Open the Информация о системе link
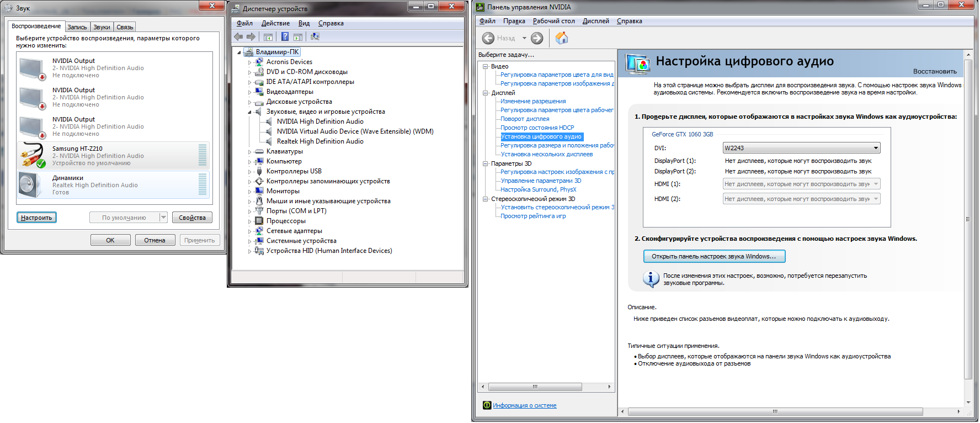Screen dimensions: 980x423 coord(524,405)
